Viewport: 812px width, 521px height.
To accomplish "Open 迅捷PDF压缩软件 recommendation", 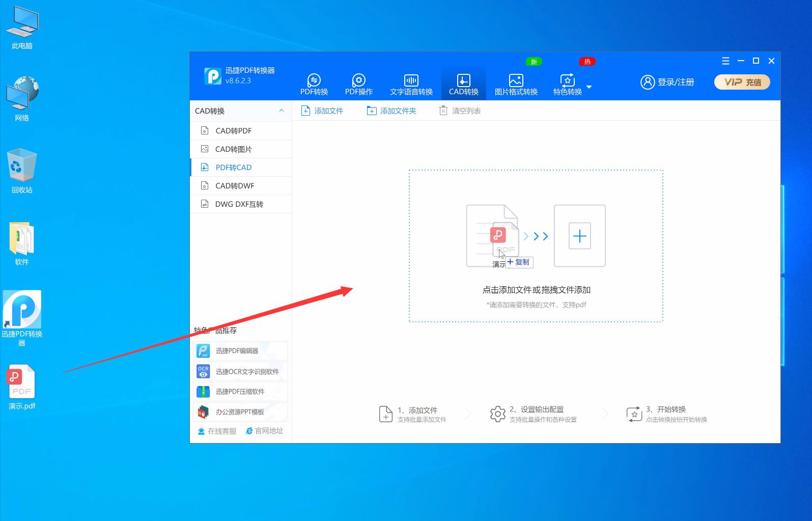I will pos(241,392).
